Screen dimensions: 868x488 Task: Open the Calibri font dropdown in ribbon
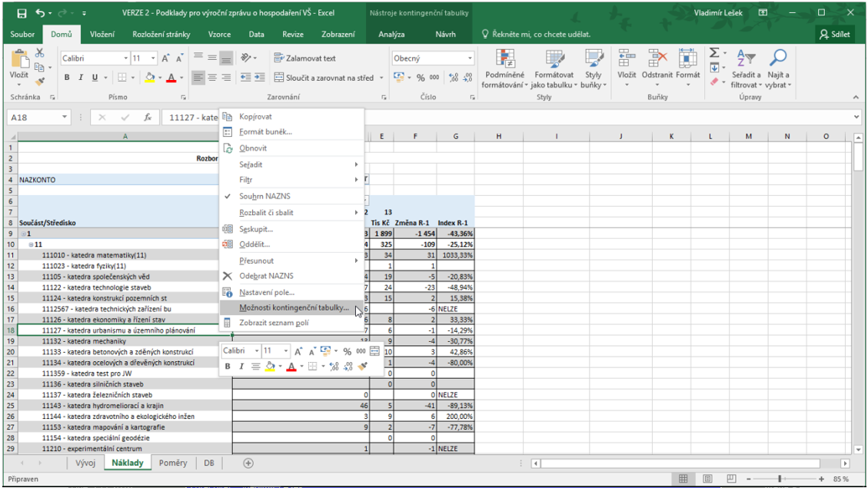(x=125, y=58)
